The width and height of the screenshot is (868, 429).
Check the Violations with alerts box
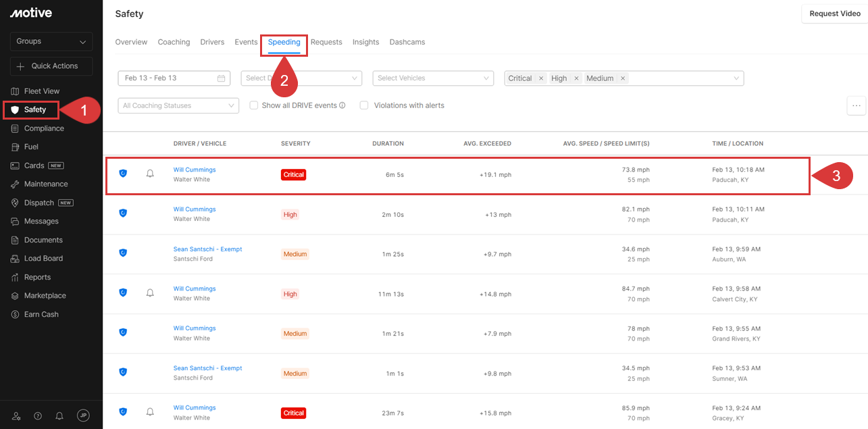tap(364, 105)
